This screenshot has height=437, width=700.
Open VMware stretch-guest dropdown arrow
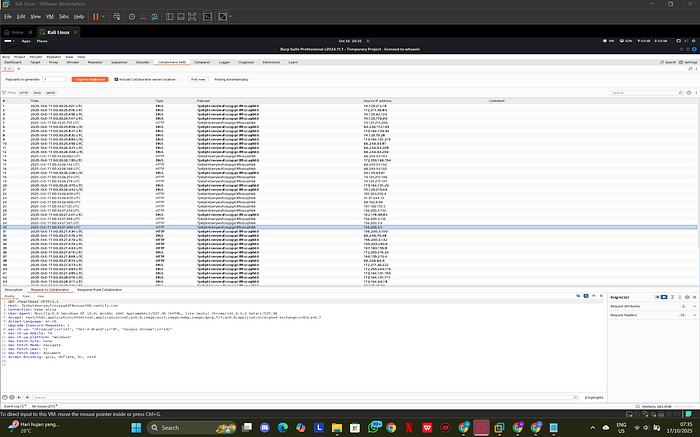(x=230, y=17)
